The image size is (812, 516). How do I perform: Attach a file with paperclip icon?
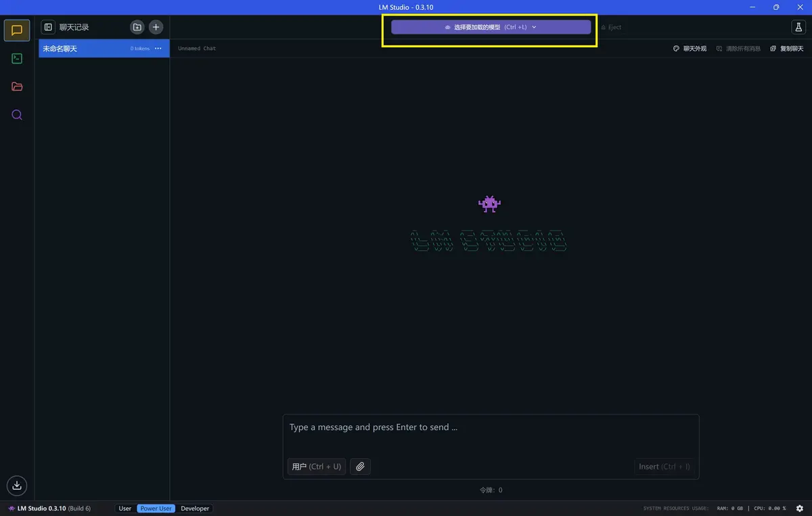point(360,467)
